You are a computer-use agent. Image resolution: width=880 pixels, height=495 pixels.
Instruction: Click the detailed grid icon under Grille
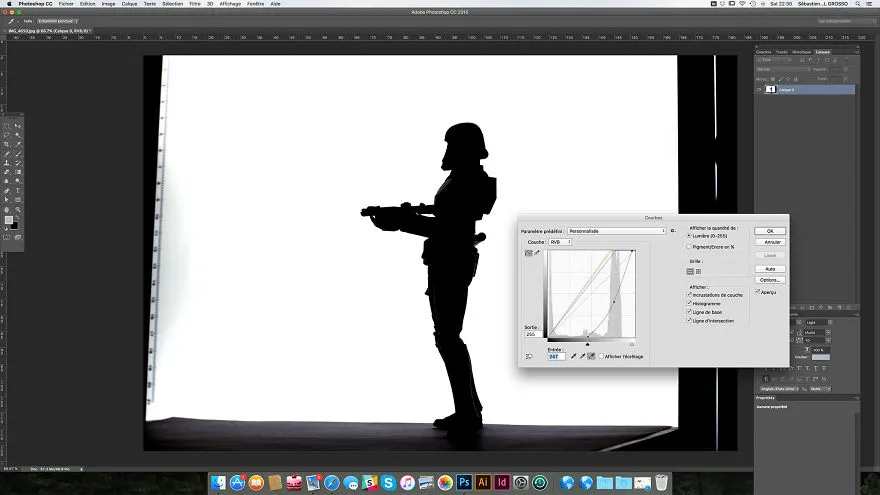pos(699,271)
